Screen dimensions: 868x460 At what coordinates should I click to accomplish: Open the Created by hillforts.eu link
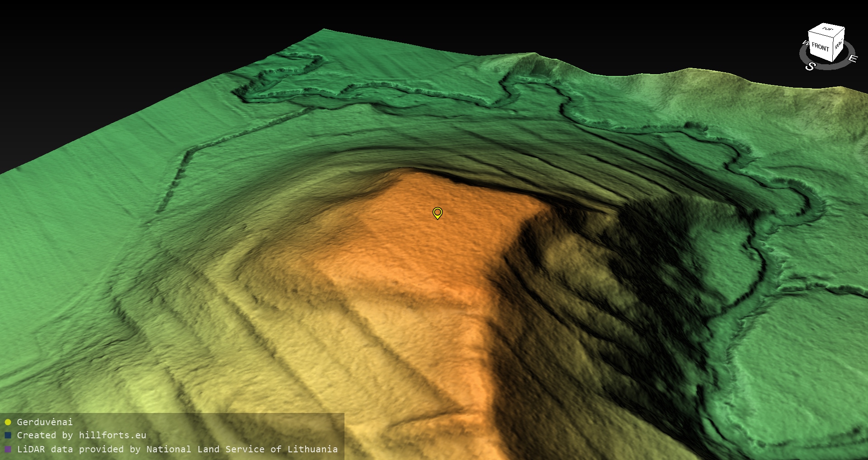tap(81, 435)
